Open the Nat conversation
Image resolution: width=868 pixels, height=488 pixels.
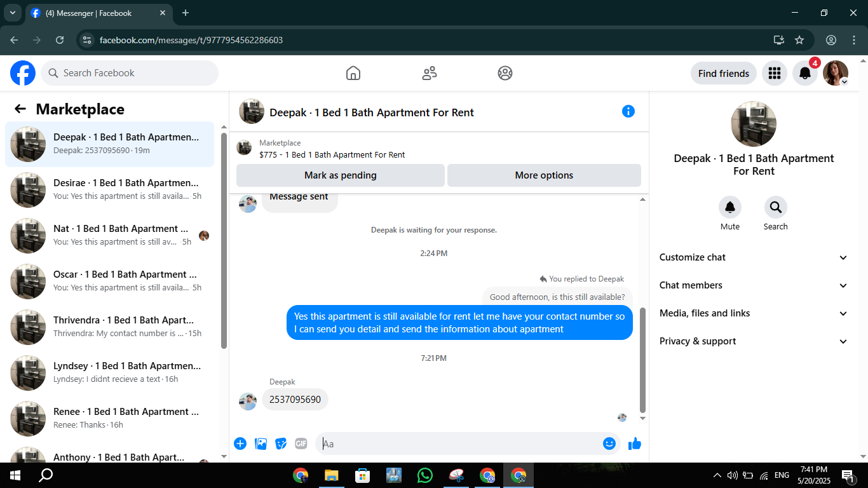(109, 236)
